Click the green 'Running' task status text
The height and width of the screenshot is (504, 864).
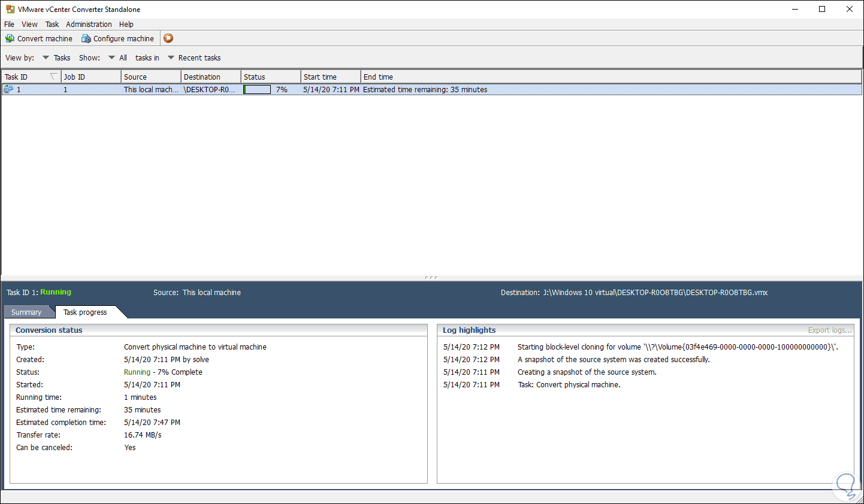click(x=56, y=292)
